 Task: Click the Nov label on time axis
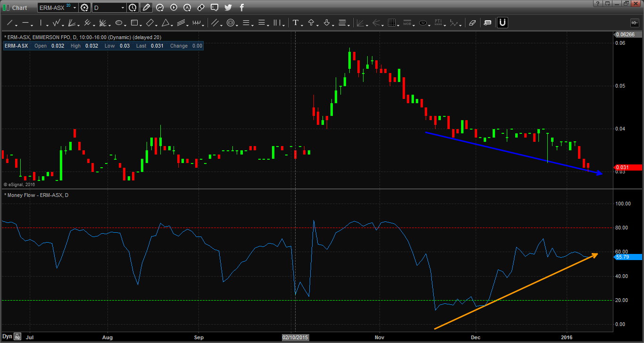tap(380, 337)
